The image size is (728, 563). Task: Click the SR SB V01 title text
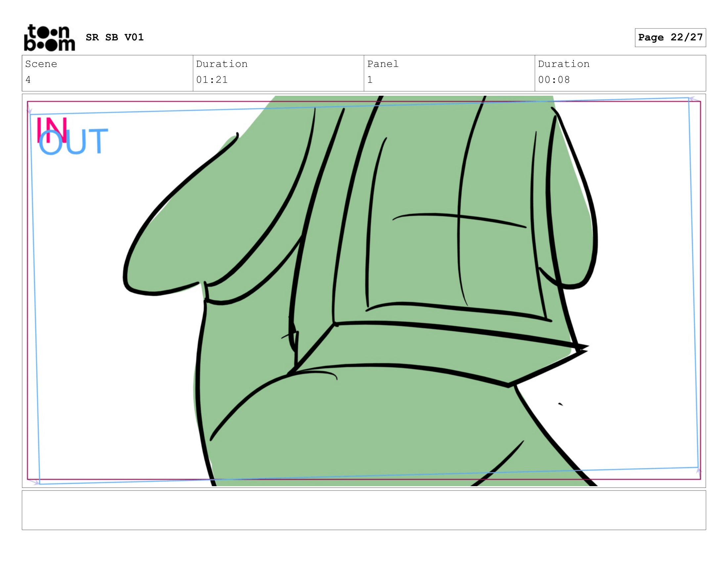(x=114, y=37)
